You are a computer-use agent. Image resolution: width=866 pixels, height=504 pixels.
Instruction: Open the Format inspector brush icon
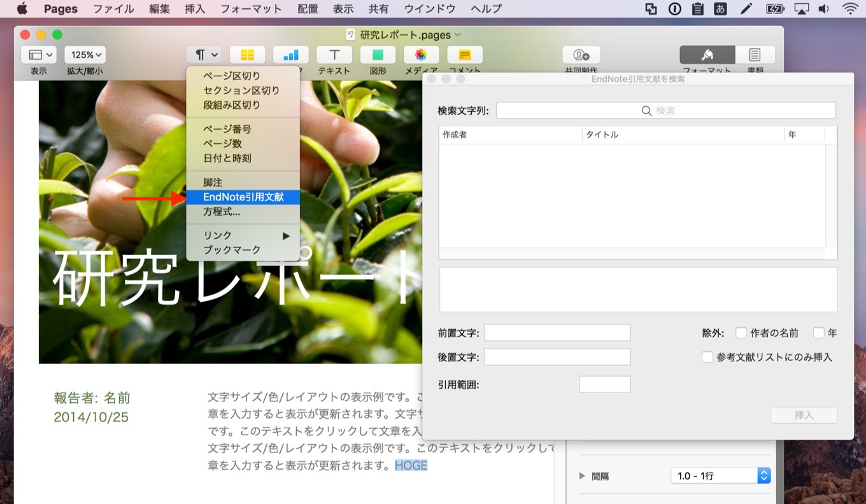point(707,55)
